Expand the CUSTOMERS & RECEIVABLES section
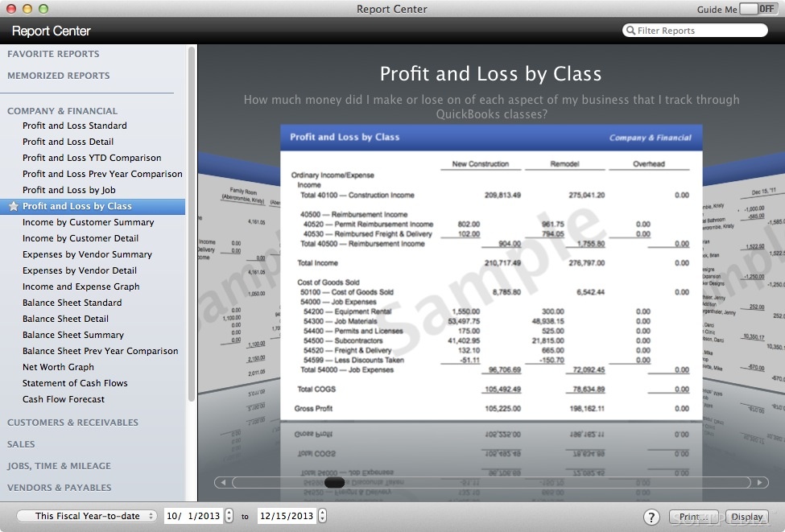The image size is (785, 532). click(x=72, y=422)
